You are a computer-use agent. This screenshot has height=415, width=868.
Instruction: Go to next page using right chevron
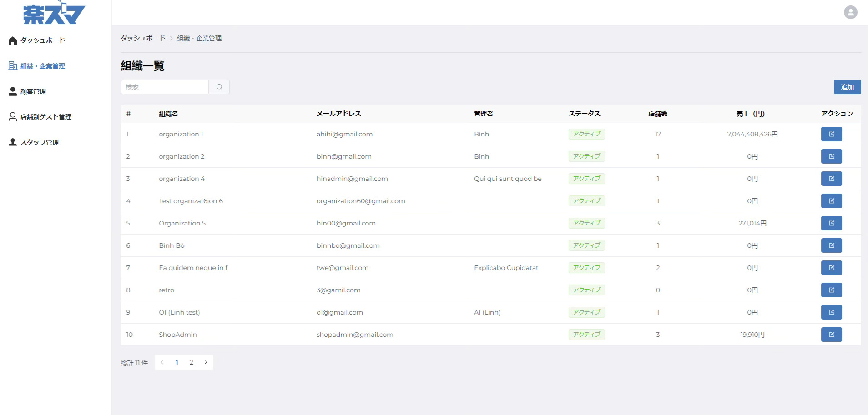pos(206,362)
